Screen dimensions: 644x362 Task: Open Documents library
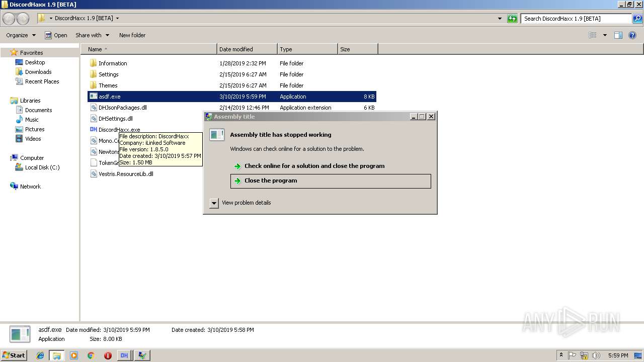(38, 110)
